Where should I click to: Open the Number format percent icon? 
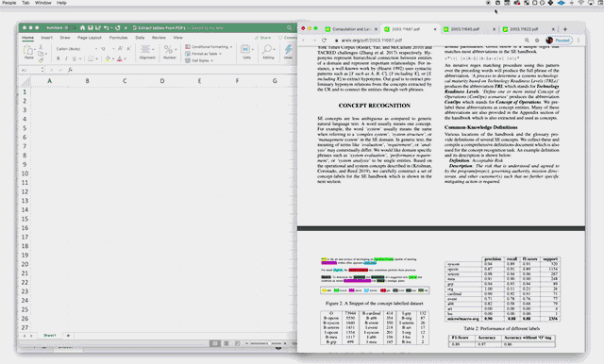(168, 49)
